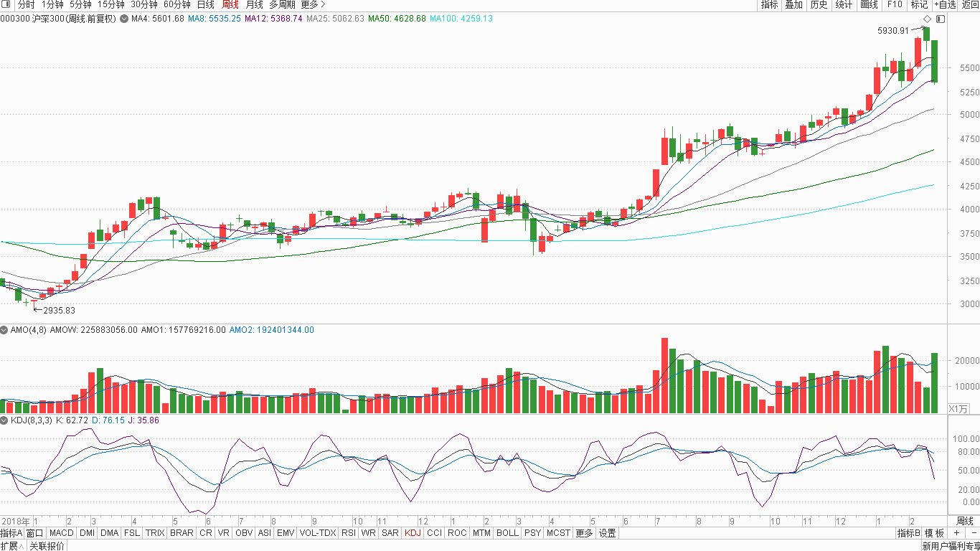Switch indicator to MCST
This screenshot has width=980, height=551.
tap(558, 533)
